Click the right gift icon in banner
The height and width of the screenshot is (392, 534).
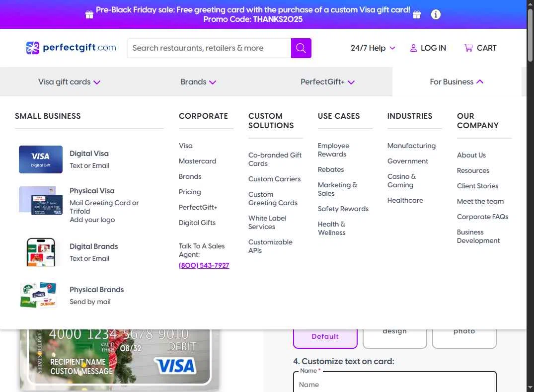[x=416, y=14]
